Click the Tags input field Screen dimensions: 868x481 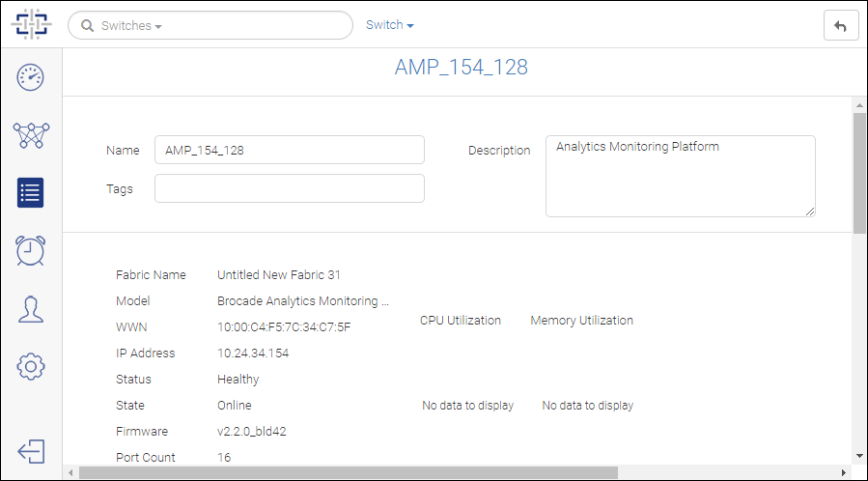pos(290,188)
